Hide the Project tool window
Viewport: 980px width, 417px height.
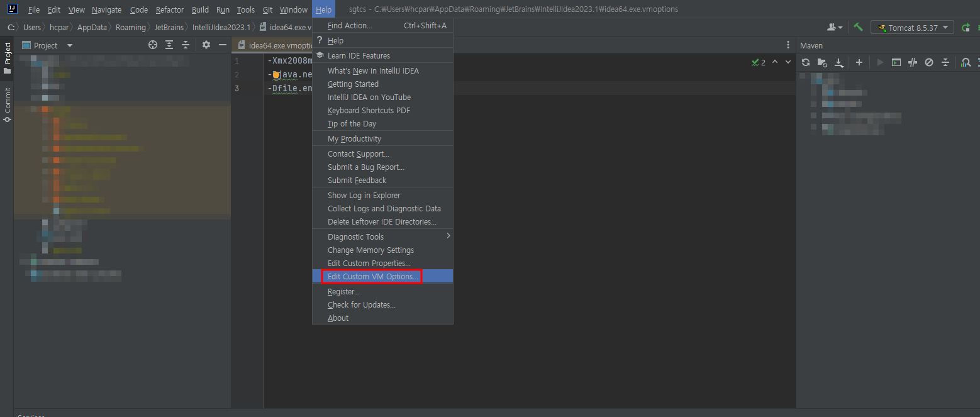tap(222, 45)
